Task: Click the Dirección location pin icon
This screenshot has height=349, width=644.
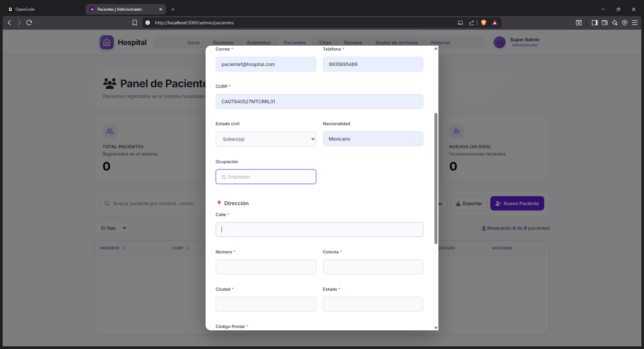Action: coord(219,203)
